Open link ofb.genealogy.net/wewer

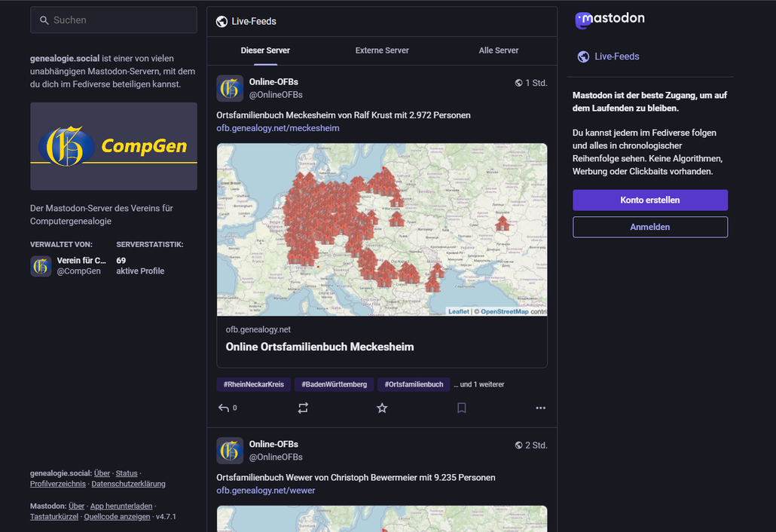(x=266, y=491)
